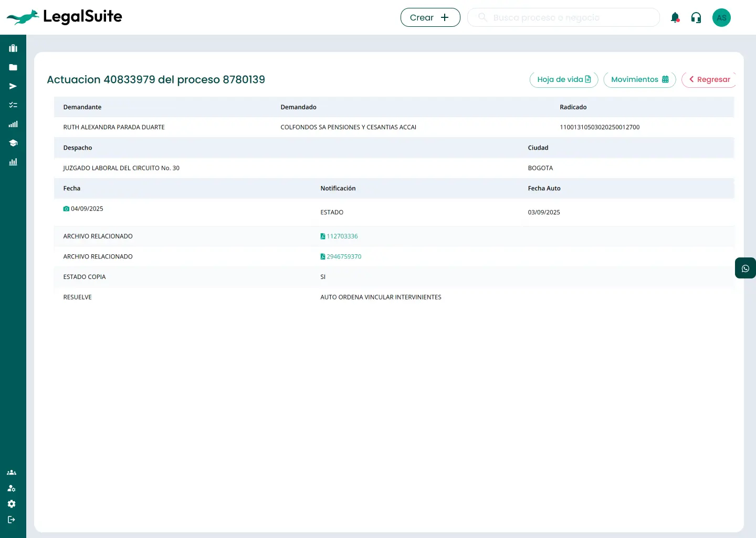Click the signal bars icon in sidebar
Viewport: 756px width, 538px height.
(13, 124)
